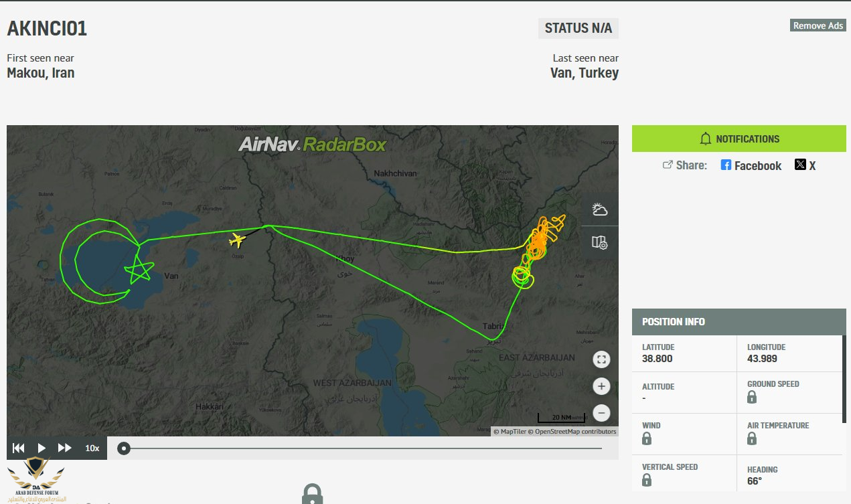Viewport: 851px width, 504px height.
Task: Click the Position Info panel scrollbar
Action: [x=844, y=375]
